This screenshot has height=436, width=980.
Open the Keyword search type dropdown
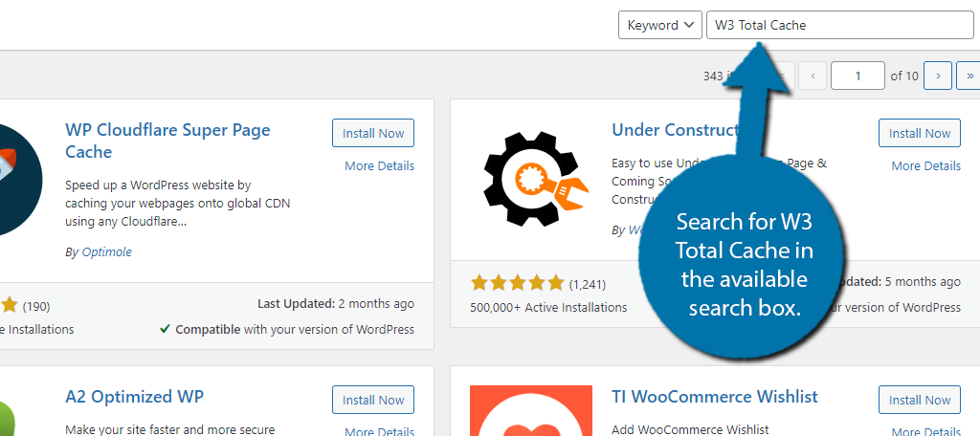tap(659, 26)
